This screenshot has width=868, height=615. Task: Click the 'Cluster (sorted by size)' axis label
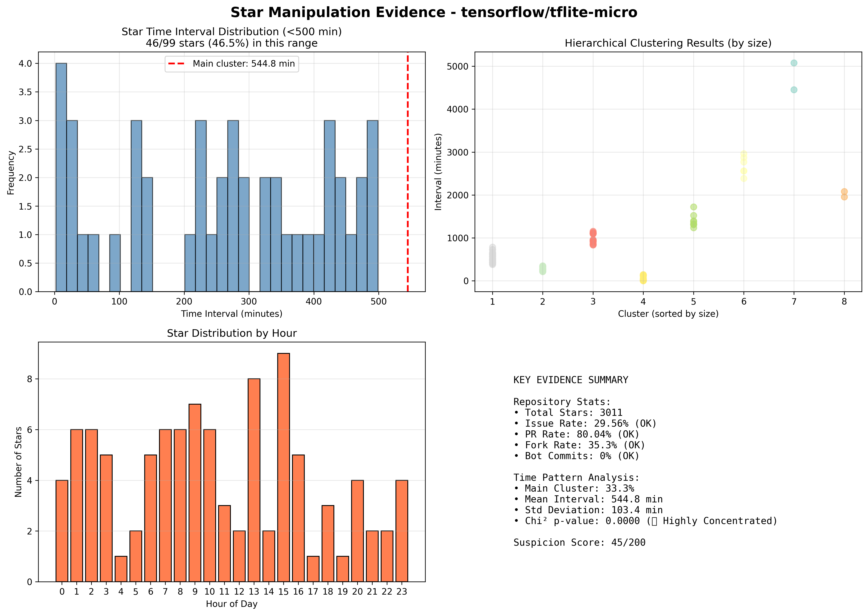point(668,314)
